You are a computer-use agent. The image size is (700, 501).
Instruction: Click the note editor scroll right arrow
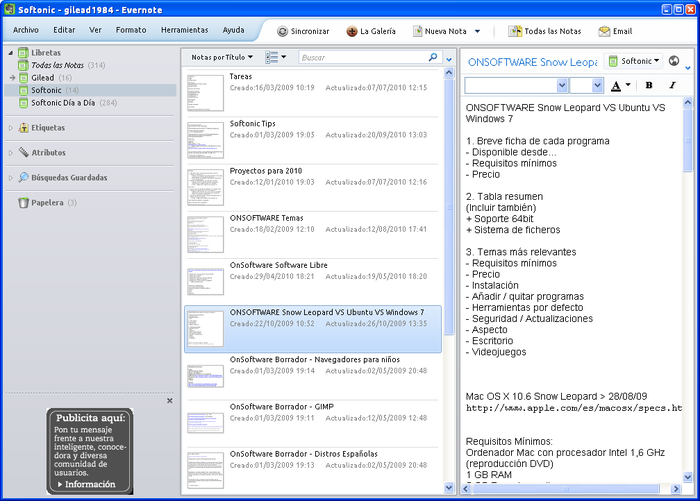pyautogui.click(x=675, y=489)
